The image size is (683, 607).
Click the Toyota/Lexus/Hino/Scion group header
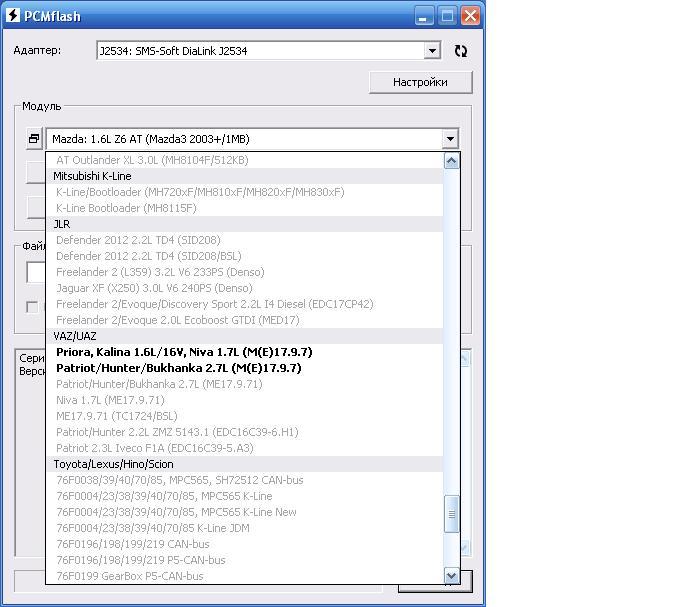pyautogui.click(x=244, y=464)
